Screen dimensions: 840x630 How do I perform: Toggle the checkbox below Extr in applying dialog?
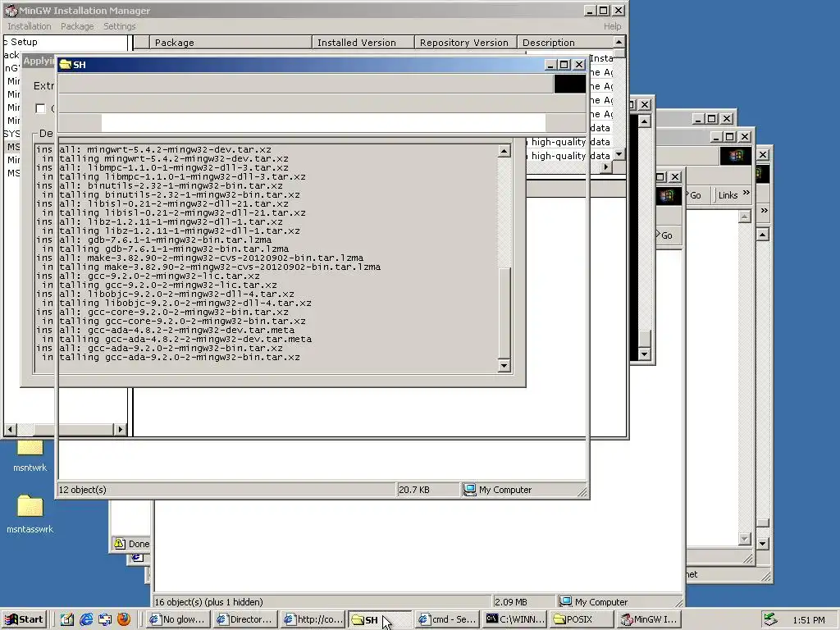[x=40, y=108]
